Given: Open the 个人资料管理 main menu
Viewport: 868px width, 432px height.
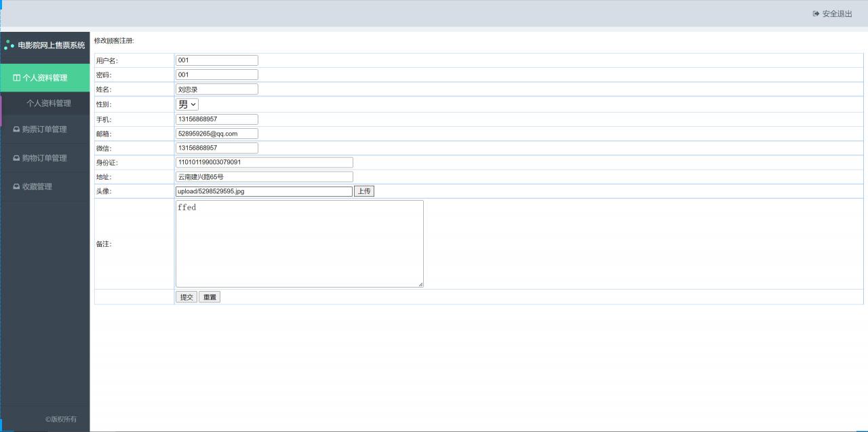Looking at the screenshot, I should (45, 78).
